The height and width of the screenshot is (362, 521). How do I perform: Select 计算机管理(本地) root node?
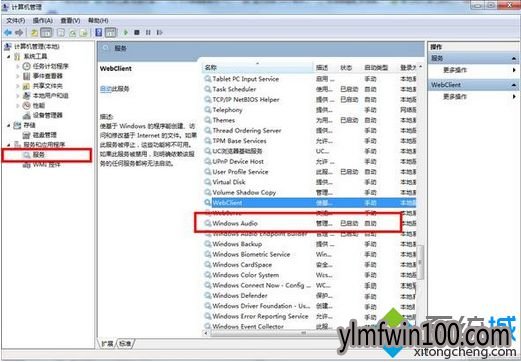click(37, 46)
